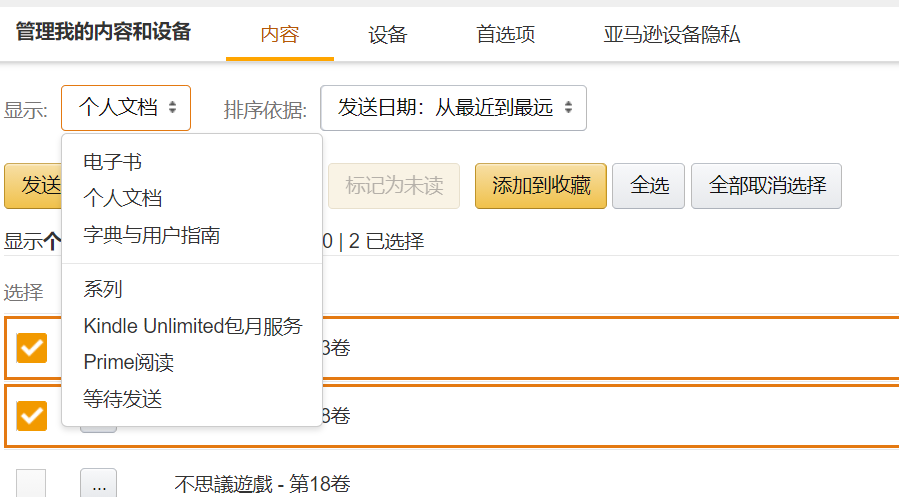Viewport: 899px width, 497px height.
Task: Open the 显示 filter dropdown showing 个人文档
Action: (126, 108)
